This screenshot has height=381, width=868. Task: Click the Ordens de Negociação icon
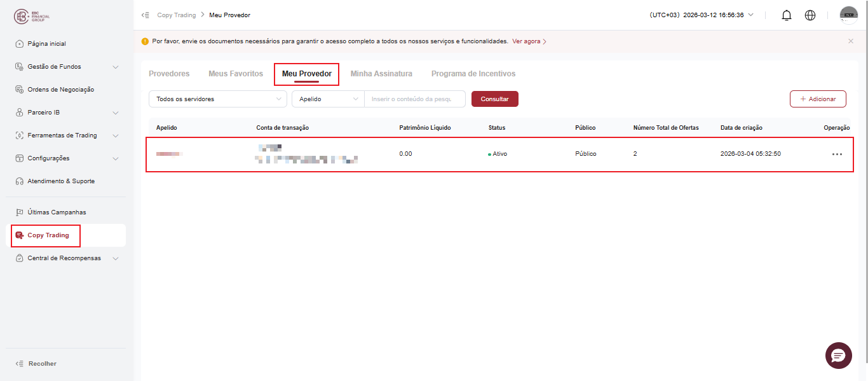(19, 90)
